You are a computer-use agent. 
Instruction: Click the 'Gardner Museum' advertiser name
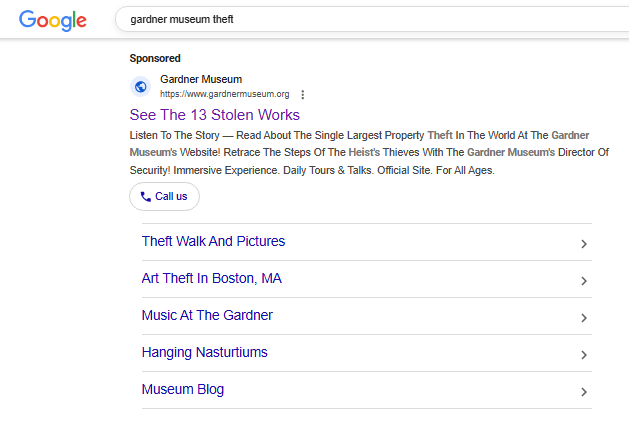click(201, 79)
